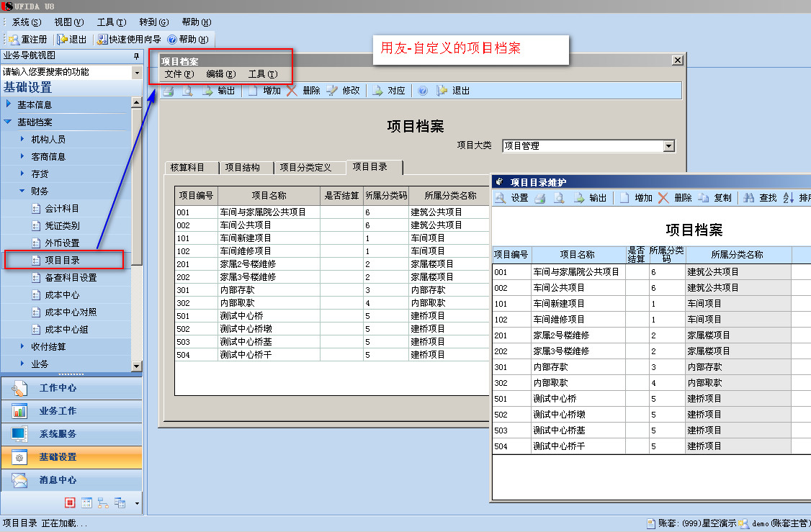Click the 复制 copy icon in 项目目录维护
This screenshot has width=811, height=532.
tap(704, 198)
